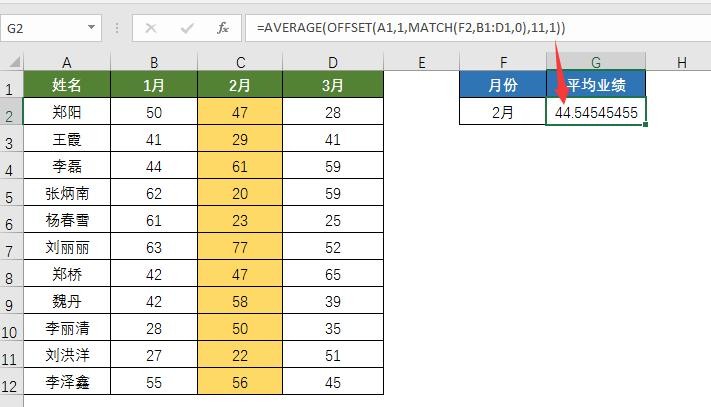711x407 pixels.
Task: Select column A header
Action: point(67,62)
